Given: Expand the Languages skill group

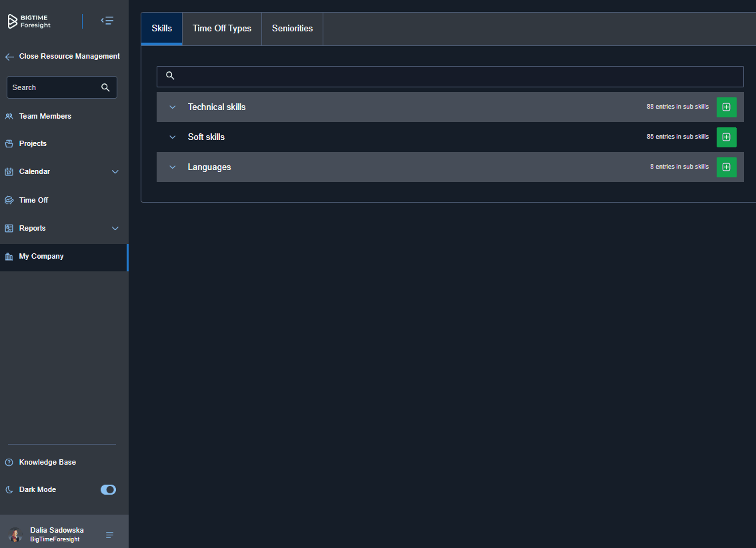Looking at the screenshot, I should 173,167.
